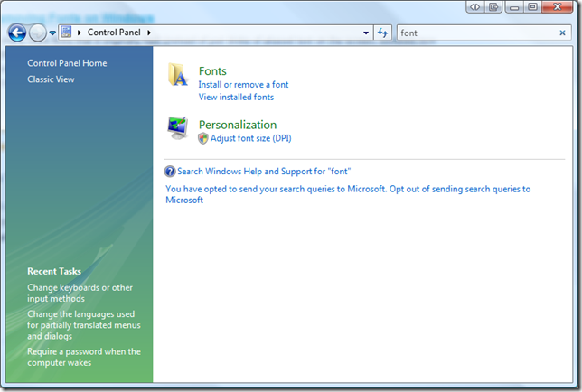Click the Refresh button beside address bar
The image size is (582, 392).
[382, 33]
